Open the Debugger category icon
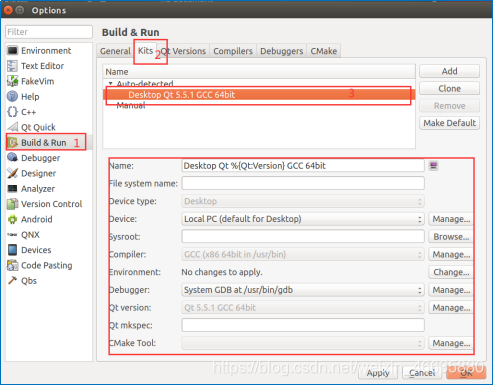The image size is (494, 386). [x=12, y=158]
